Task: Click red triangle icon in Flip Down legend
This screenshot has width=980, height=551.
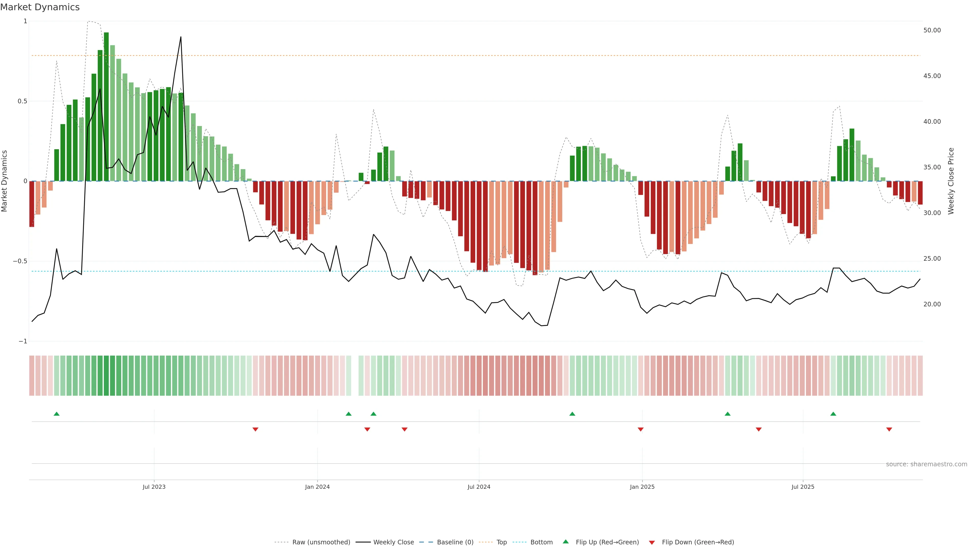Action: pos(652,542)
